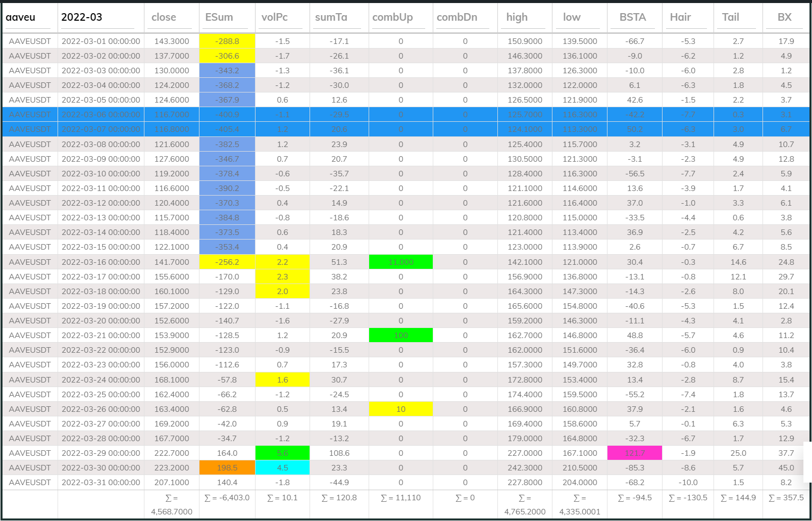Click the "combUp" column header field
Image resolution: width=812 pixels, height=521 pixels.
point(400,18)
